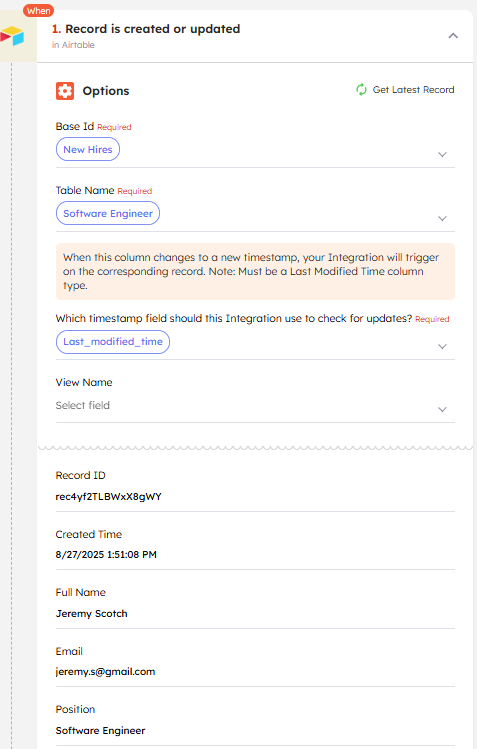Click the View Name Select field input
Viewport: 477px width, 749px height.
[x=255, y=406]
